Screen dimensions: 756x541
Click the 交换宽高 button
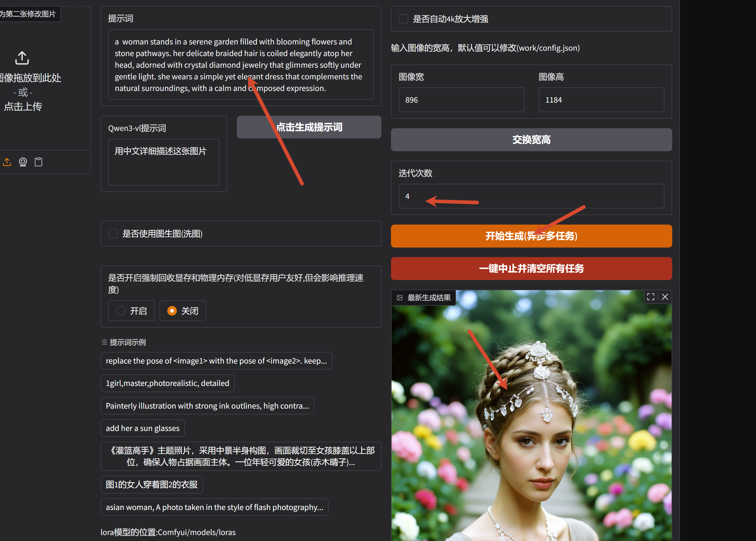[x=531, y=140]
